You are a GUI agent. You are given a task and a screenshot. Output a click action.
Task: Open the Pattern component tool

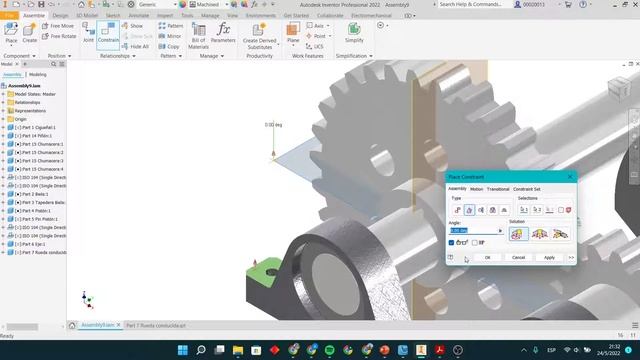(x=171, y=26)
